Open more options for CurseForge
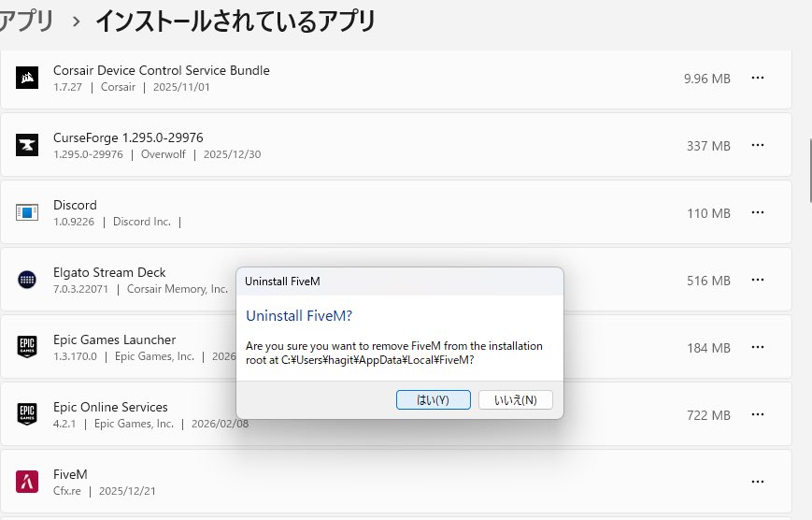This screenshot has width=812, height=520. tap(758, 145)
